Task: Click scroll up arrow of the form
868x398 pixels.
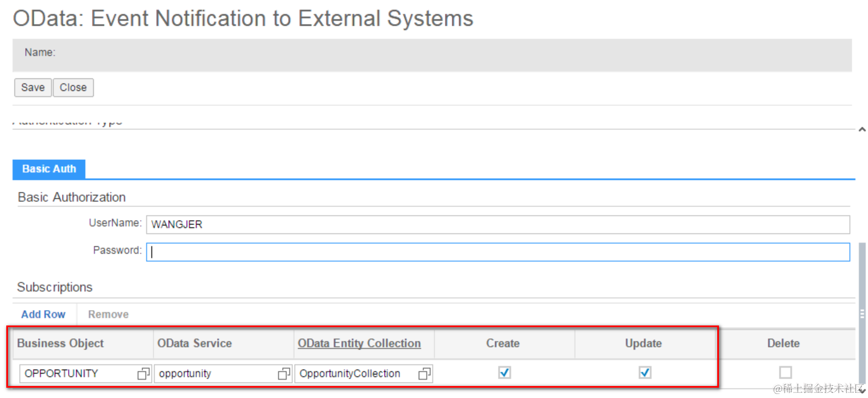Action: pyautogui.click(x=862, y=130)
